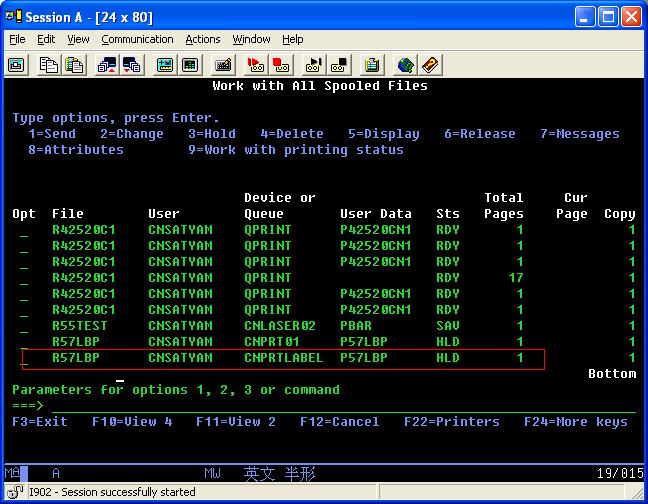Select file name R55TEST
Image resolution: width=648 pixels, height=504 pixels.
(x=80, y=326)
